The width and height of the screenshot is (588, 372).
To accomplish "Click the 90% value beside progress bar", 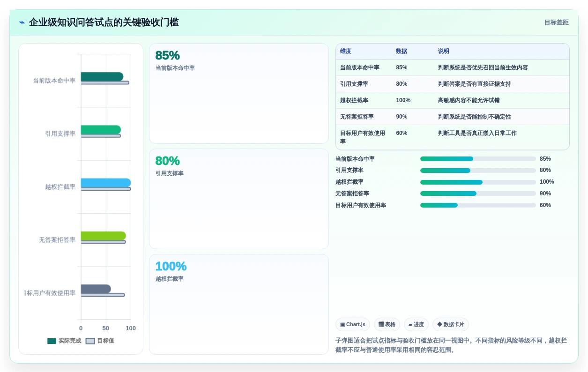I will [545, 193].
